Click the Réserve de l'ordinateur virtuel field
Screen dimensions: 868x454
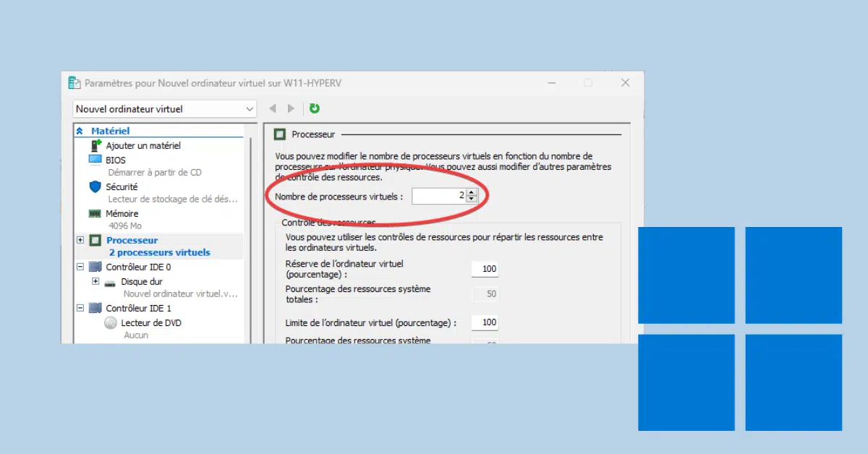tap(485, 269)
